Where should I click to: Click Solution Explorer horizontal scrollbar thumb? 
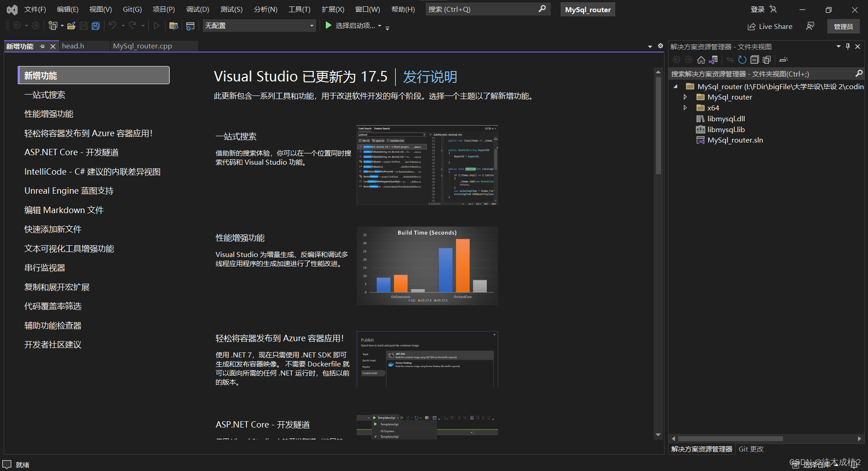[x=731, y=438]
